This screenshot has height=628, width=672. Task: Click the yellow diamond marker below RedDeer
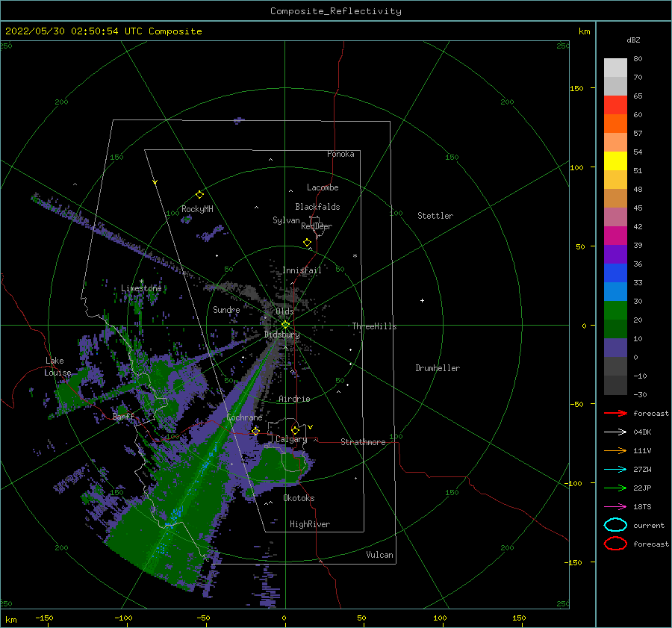[308, 243]
